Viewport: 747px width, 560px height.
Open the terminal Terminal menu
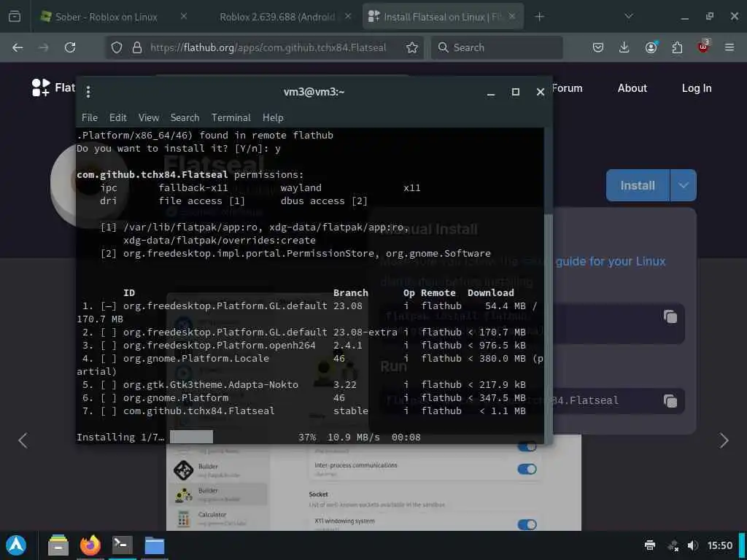pyautogui.click(x=231, y=117)
